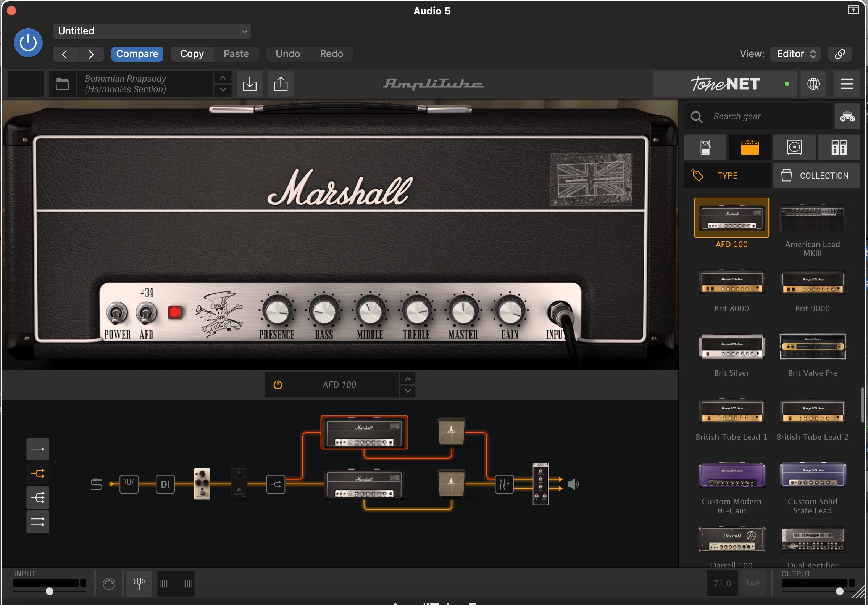Screen dimensions: 868x605
Task: Click the DI block in chain
Action: [x=165, y=484]
